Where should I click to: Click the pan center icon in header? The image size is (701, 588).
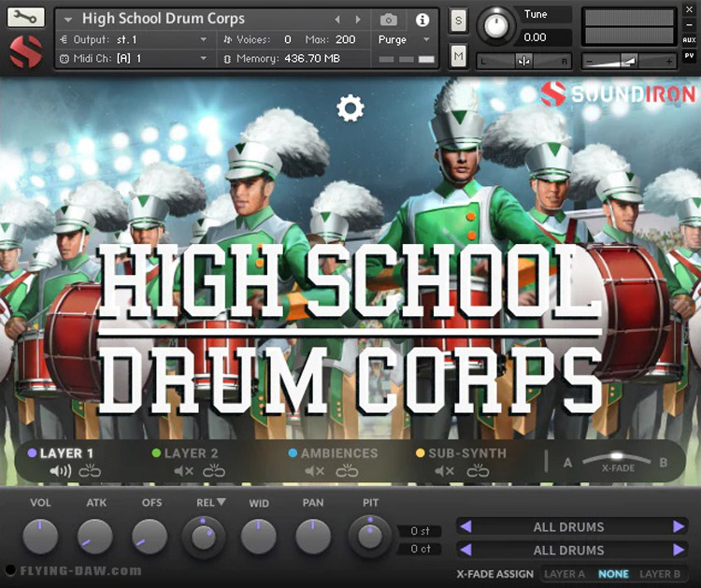pos(523,61)
